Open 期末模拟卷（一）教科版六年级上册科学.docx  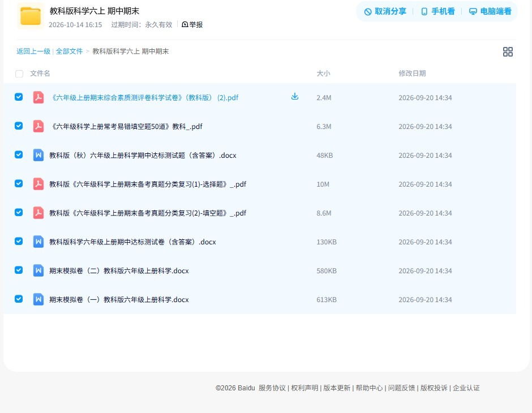click(x=119, y=299)
